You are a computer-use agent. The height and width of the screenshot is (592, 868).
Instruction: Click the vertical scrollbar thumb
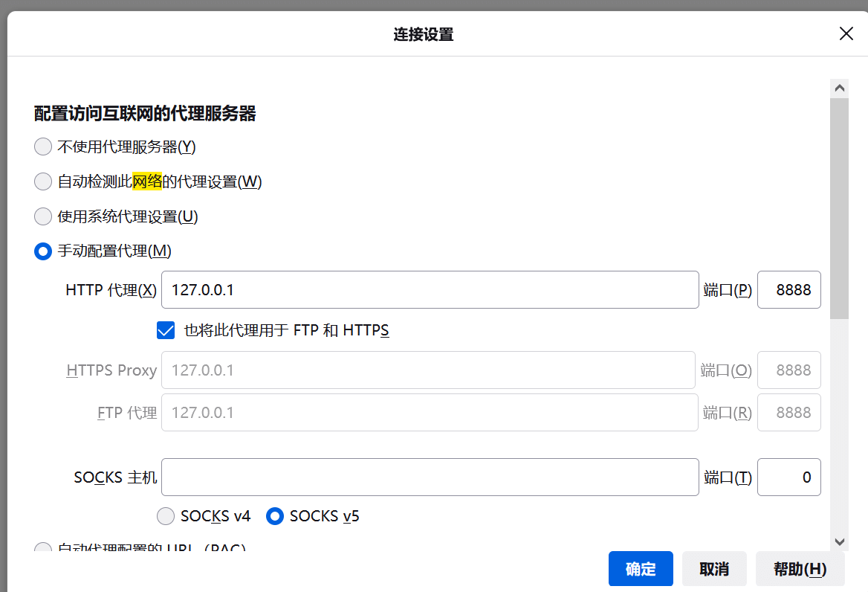839,209
